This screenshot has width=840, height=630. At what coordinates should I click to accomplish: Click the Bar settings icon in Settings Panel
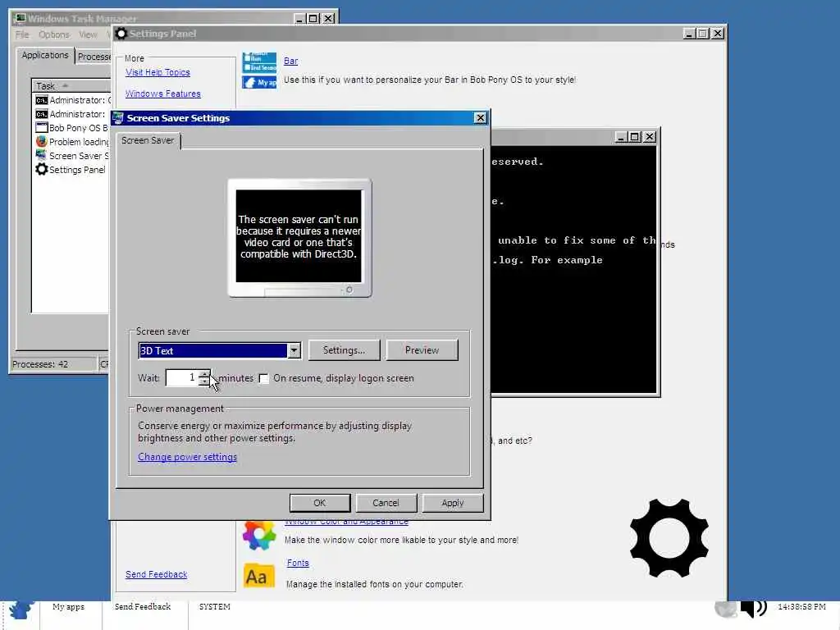(x=259, y=70)
